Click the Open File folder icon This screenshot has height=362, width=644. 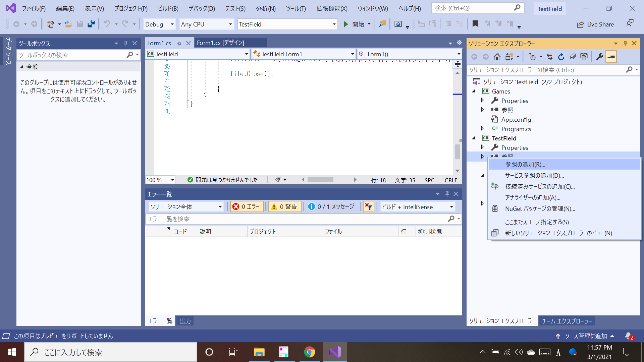68,24
